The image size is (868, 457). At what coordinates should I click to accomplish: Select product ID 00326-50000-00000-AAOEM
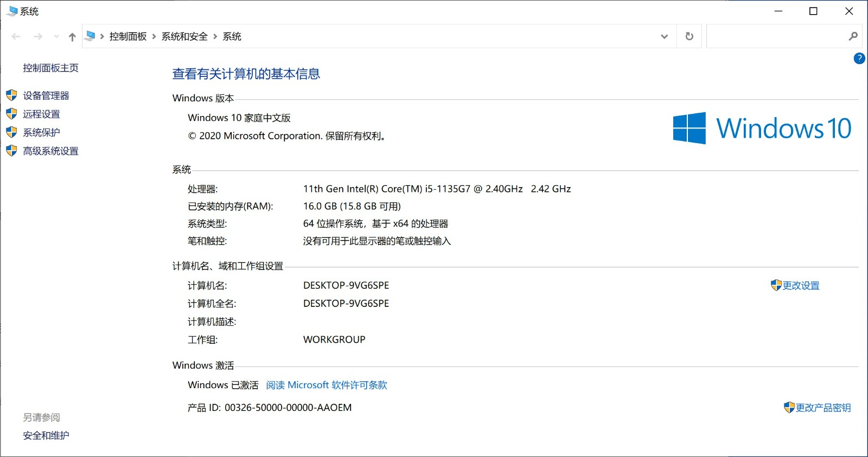coord(288,408)
